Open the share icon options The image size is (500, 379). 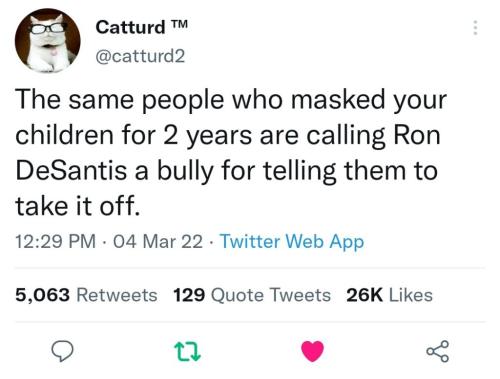438,351
